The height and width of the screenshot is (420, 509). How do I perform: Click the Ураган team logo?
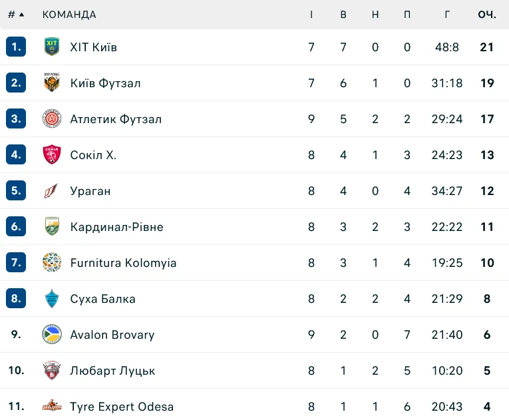point(52,190)
